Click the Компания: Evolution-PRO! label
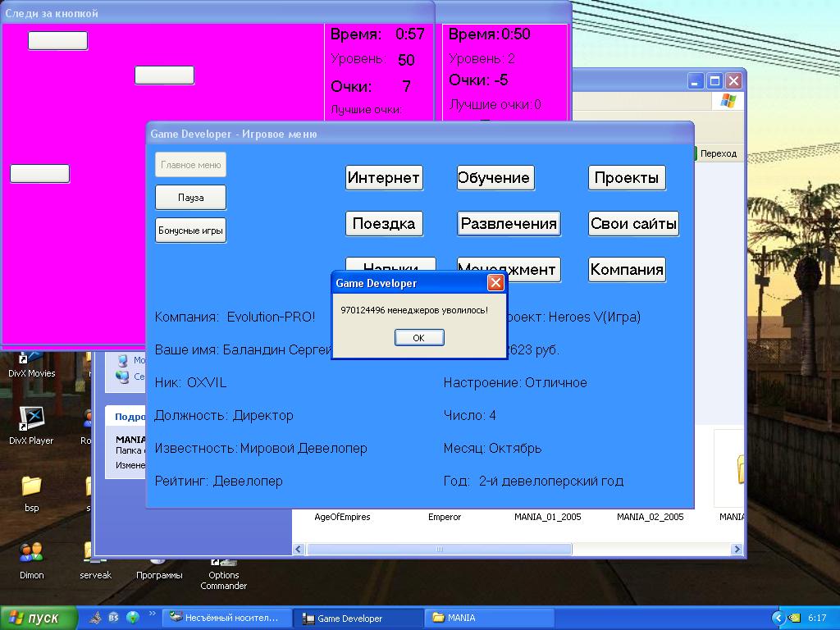This screenshot has height=630, width=840. click(x=235, y=317)
